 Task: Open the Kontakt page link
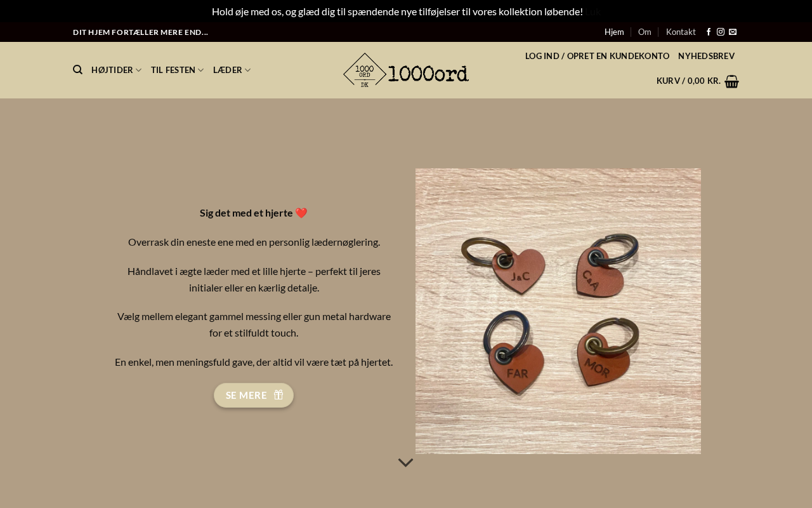click(x=681, y=32)
